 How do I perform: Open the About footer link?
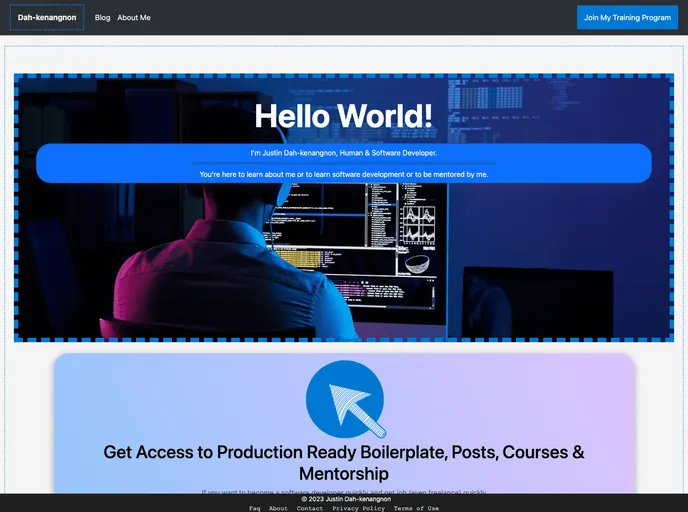(278, 508)
